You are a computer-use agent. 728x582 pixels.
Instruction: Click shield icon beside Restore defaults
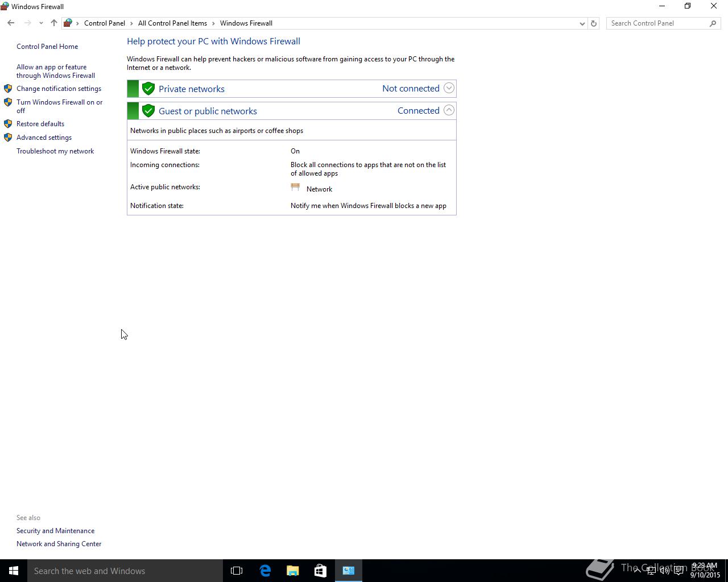click(x=8, y=124)
